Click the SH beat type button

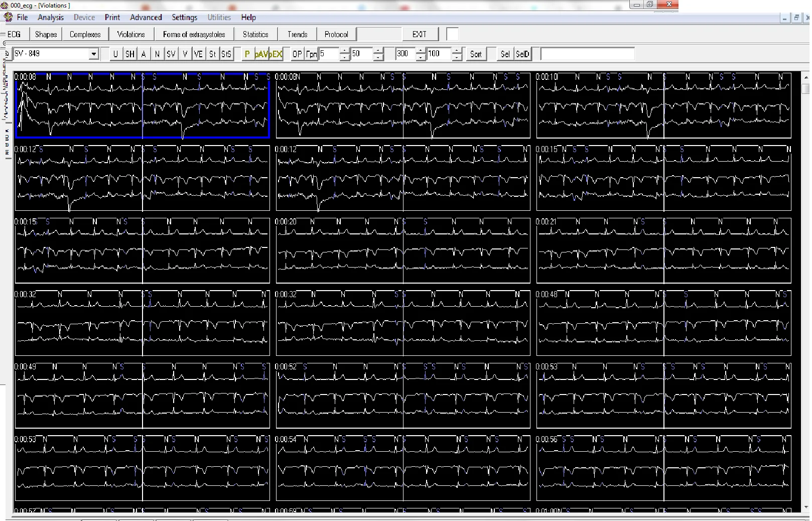130,54
